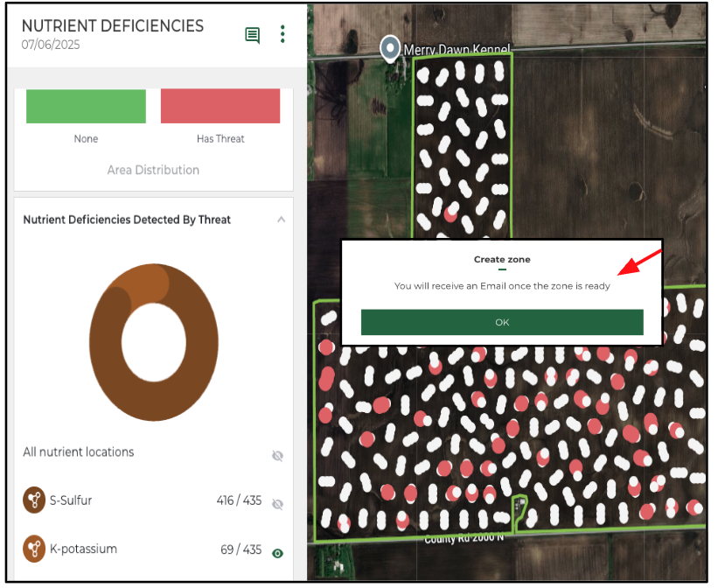Open the notes comment icon in header
The height and width of the screenshot is (588, 718).
(x=253, y=35)
